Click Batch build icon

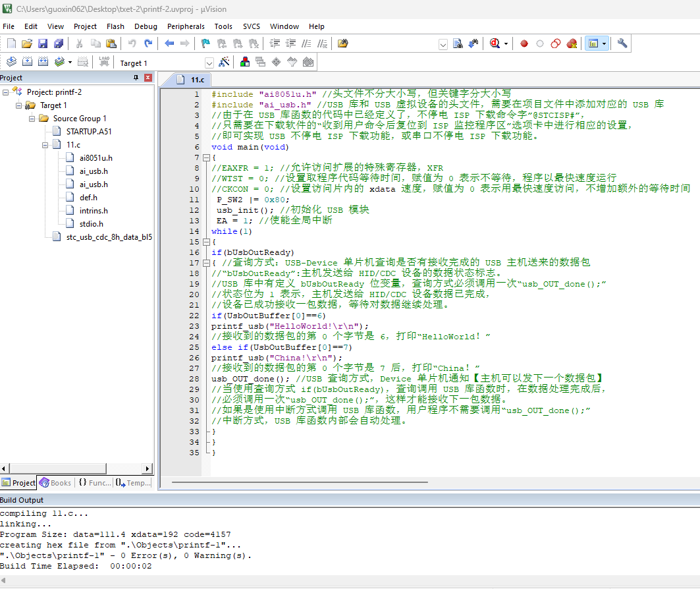click(59, 62)
